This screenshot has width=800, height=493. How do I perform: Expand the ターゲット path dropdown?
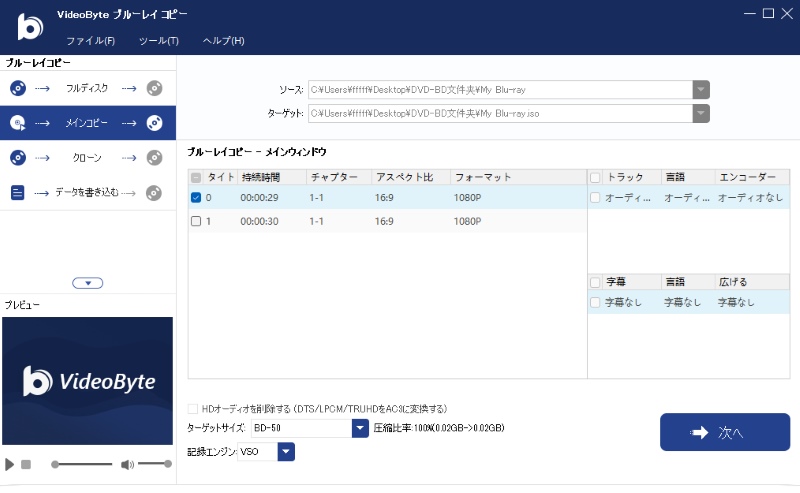(701, 113)
